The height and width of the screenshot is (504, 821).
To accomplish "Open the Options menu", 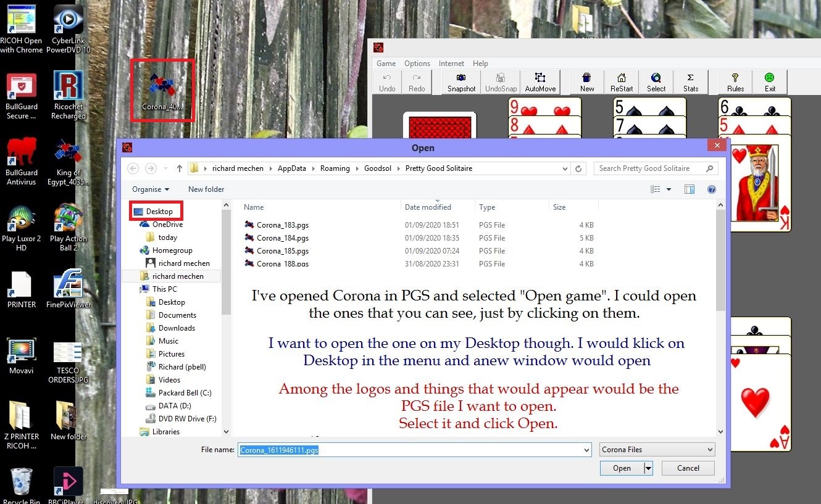I will click(417, 64).
